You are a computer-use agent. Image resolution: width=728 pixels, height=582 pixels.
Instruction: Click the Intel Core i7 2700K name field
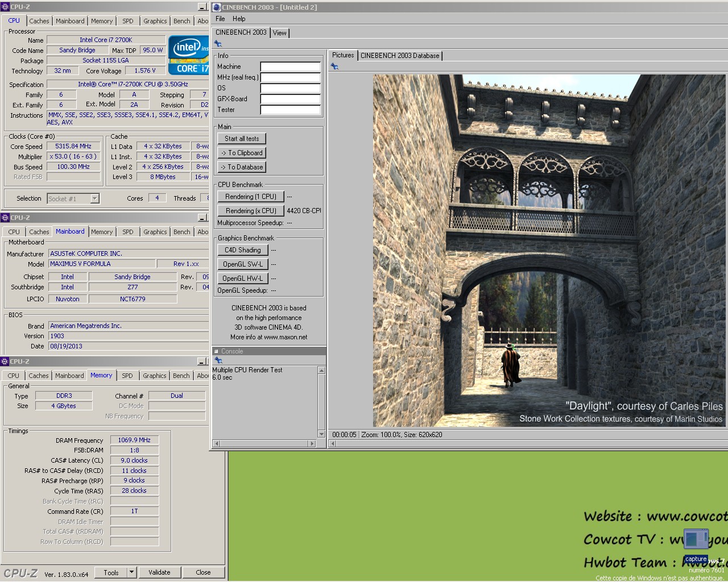point(106,40)
